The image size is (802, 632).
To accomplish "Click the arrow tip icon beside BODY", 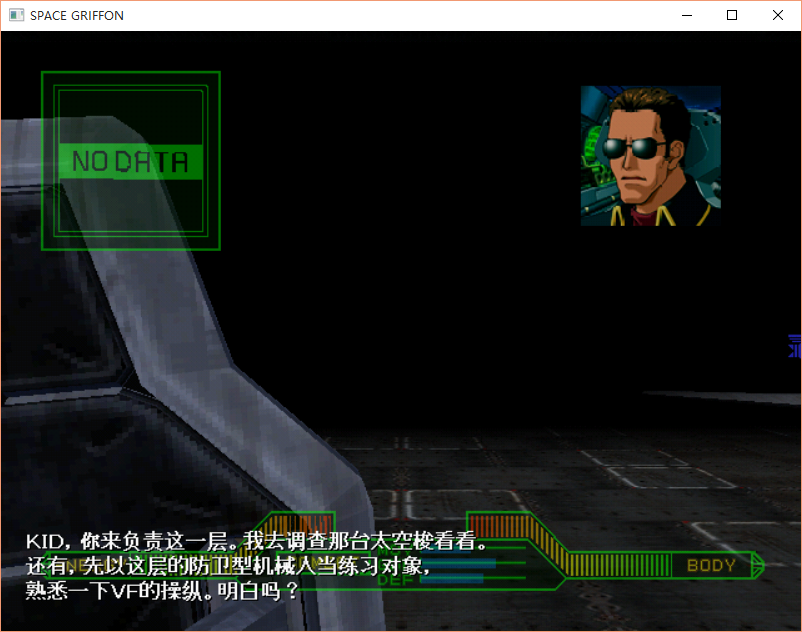I will (758, 566).
